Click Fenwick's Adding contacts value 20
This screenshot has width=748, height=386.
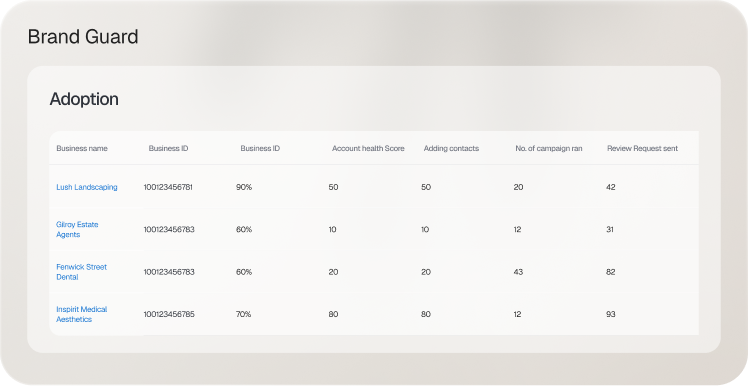pos(426,272)
